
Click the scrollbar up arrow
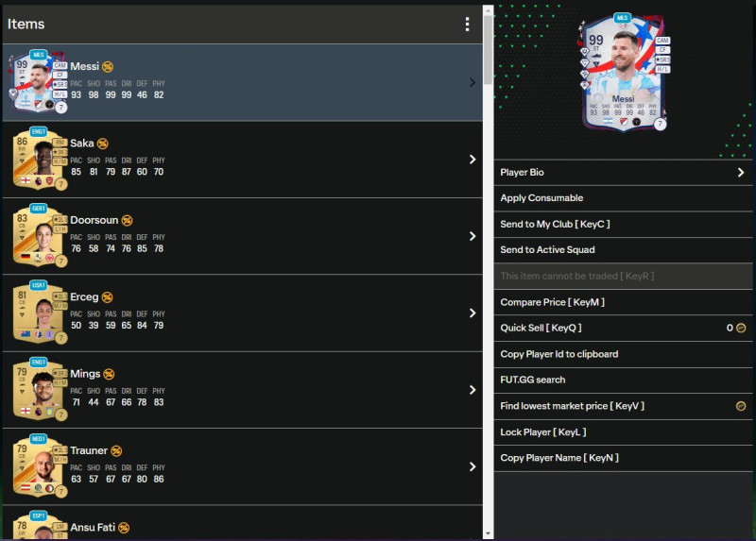[x=488, y=10]
